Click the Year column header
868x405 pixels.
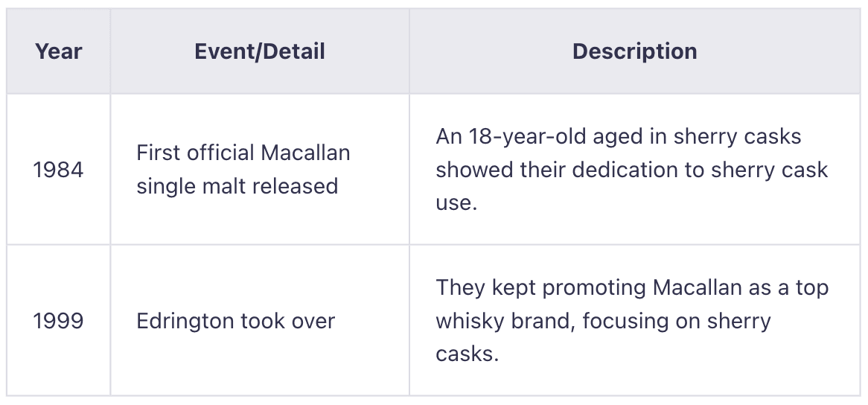tap(59, 51)
